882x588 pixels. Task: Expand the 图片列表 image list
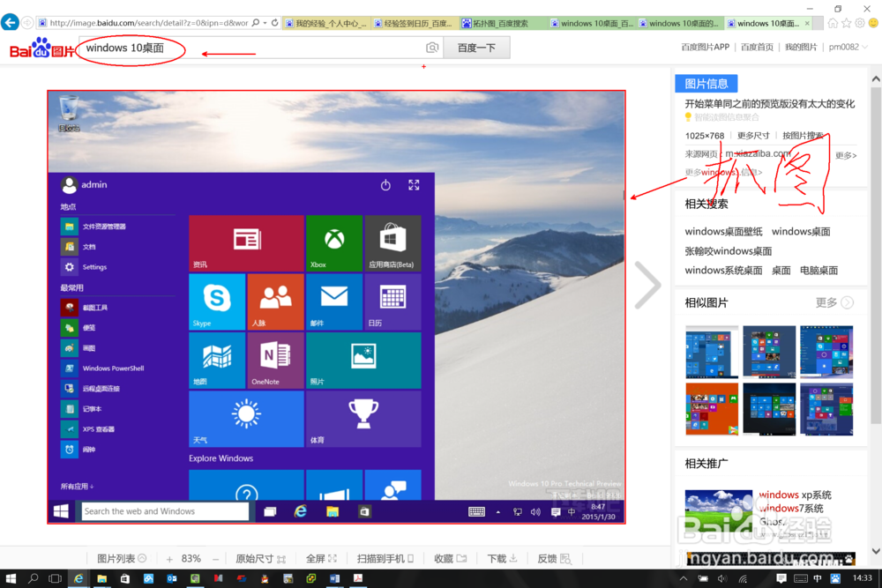pyautogui.click(x=122, y=559)
